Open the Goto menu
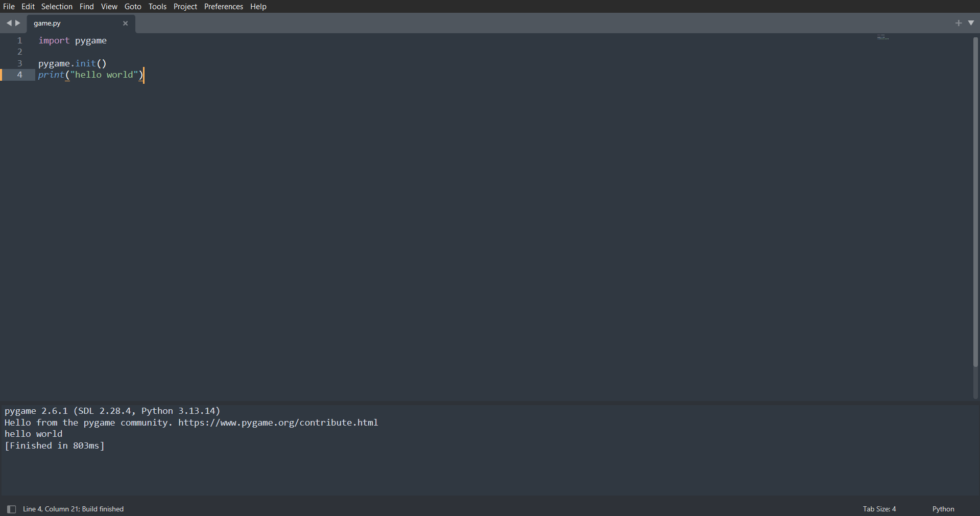980x516 pixels. click(133, 6)
